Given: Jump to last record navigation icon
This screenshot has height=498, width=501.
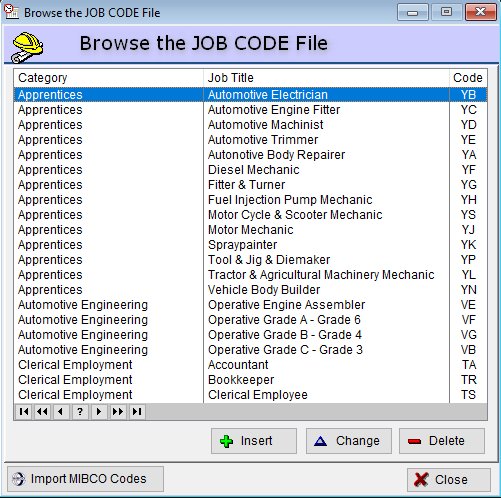Looking at the screenshot, I should coord(137,412).
